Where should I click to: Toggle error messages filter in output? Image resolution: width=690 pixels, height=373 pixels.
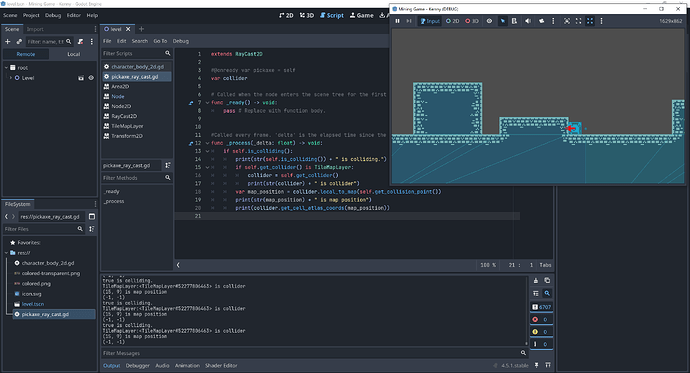tap(541, 319)
